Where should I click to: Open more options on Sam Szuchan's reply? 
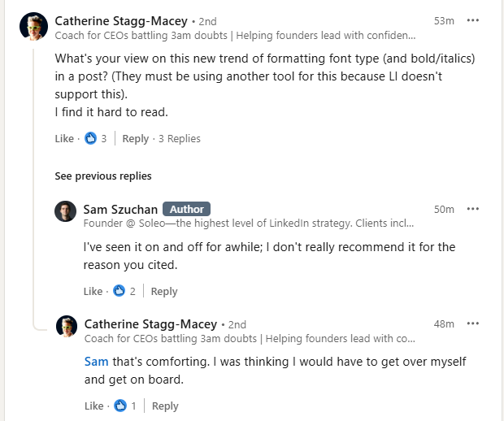pos(473,209)
